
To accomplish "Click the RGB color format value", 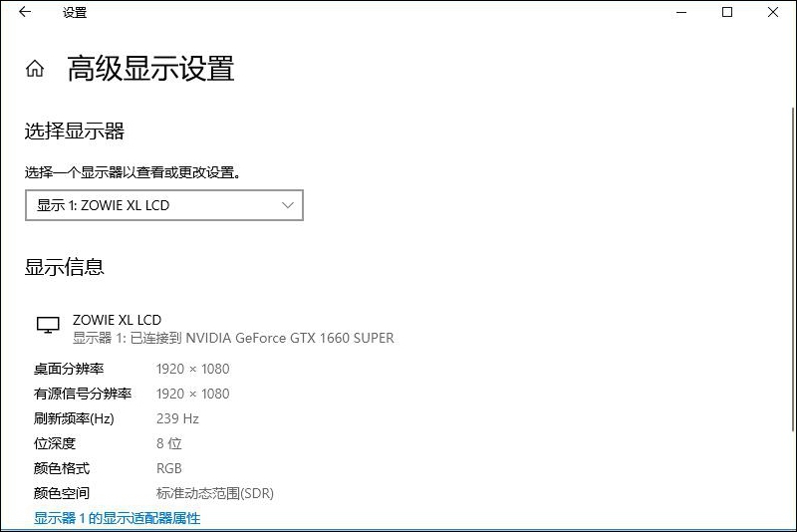I will 168,468.
